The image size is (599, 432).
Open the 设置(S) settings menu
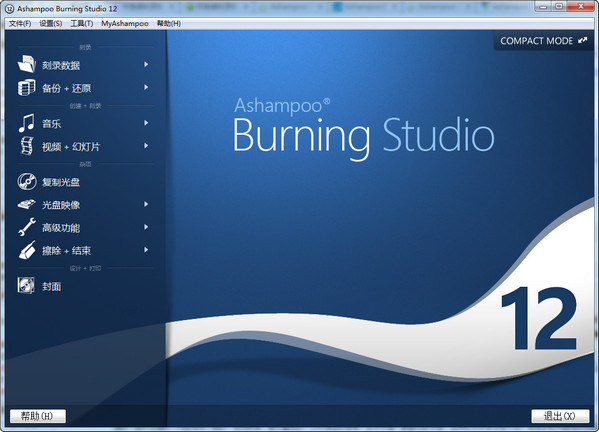coord(51,24)
